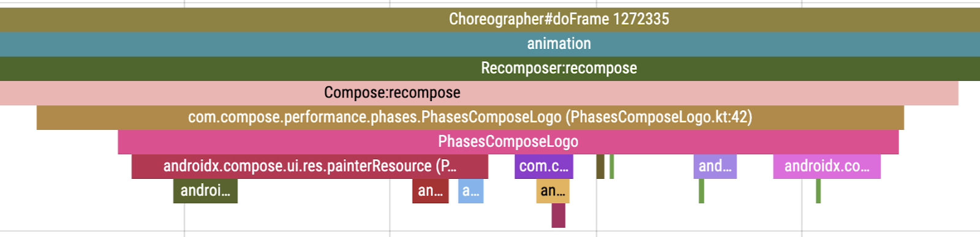Select the pink Compose:recompose slice

point(479,92)
